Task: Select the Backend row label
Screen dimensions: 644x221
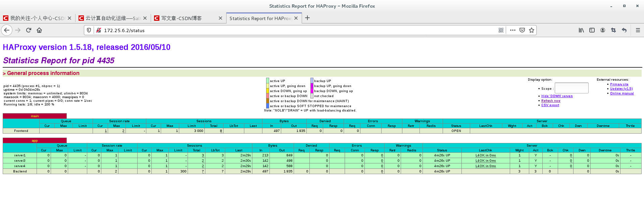Action: click(20, 171)
